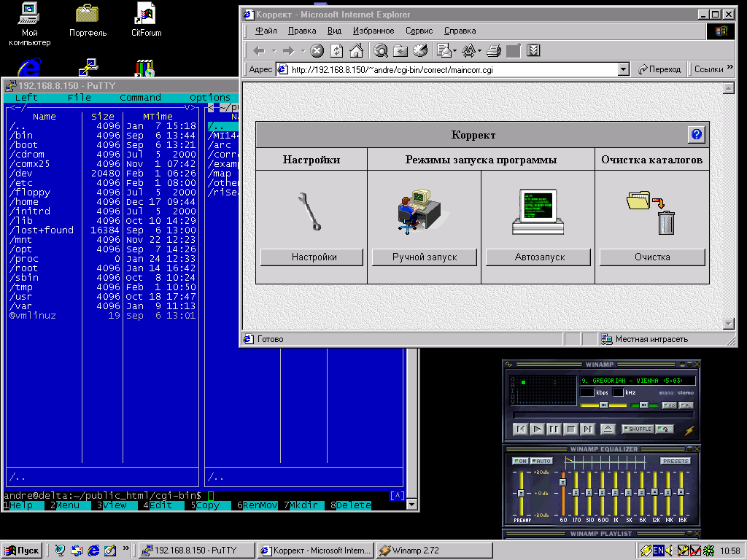Click the Size (AA) icon in IE toolbar

click(468, 50)
